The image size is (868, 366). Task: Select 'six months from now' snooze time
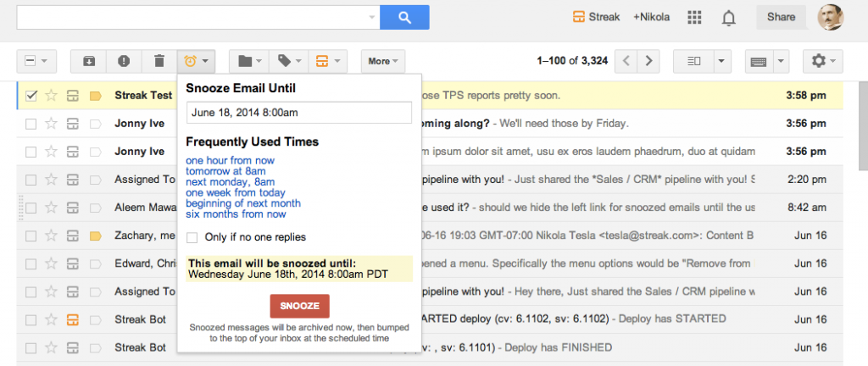pos(236,214)
